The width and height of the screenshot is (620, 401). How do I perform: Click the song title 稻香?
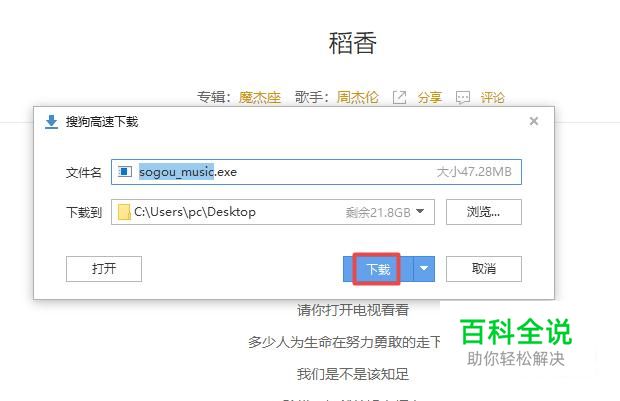click(352, 43)
